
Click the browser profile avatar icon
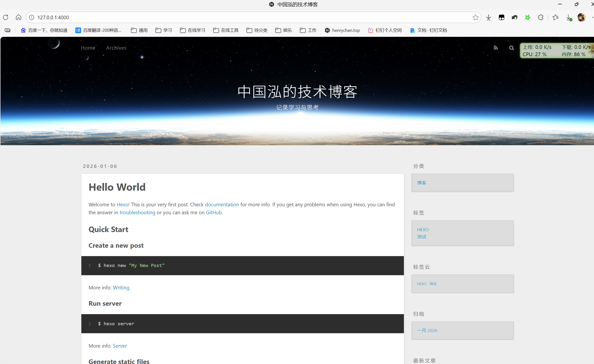click(x=582, y=17)
